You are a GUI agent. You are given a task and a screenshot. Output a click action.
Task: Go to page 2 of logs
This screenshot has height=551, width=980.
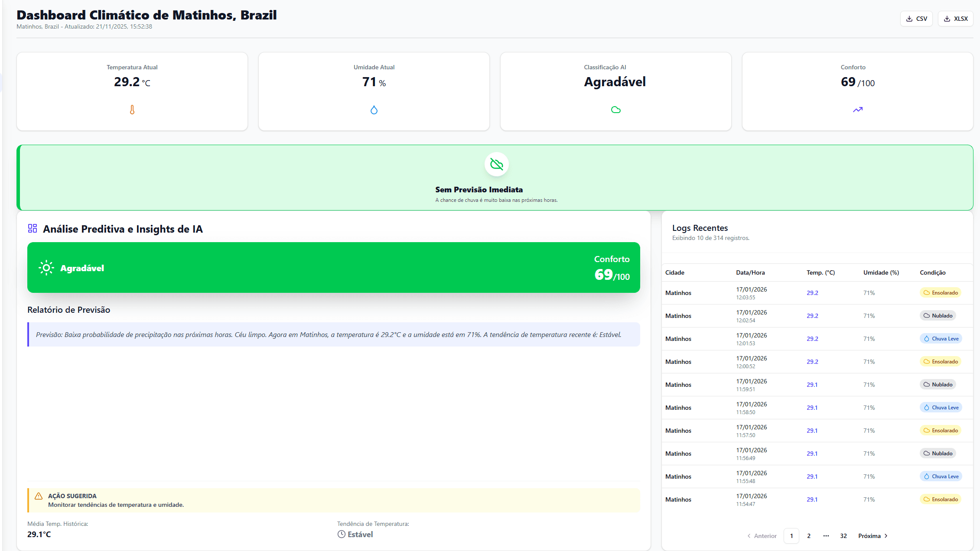(808, 536)
